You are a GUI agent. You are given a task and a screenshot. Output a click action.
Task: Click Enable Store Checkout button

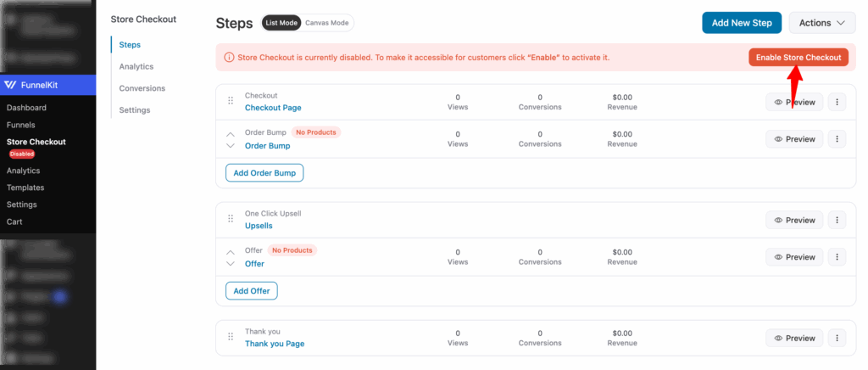(798, 57)
